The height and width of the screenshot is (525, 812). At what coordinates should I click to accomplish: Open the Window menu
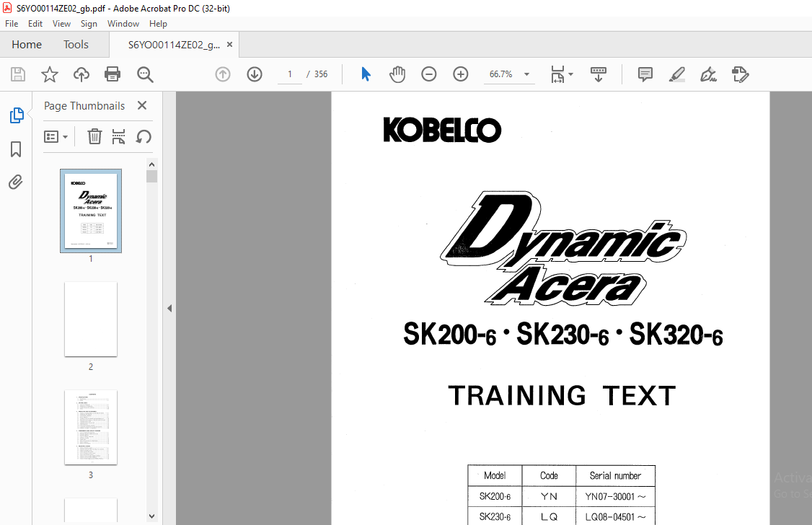123,24
